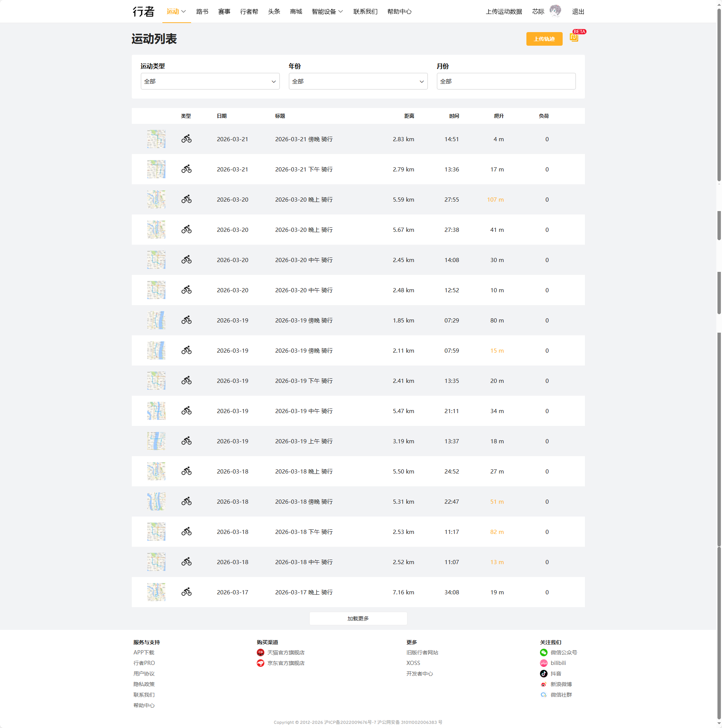Click the 抖音 icon in footer
The image size is (722, 728).
point(544,674)
